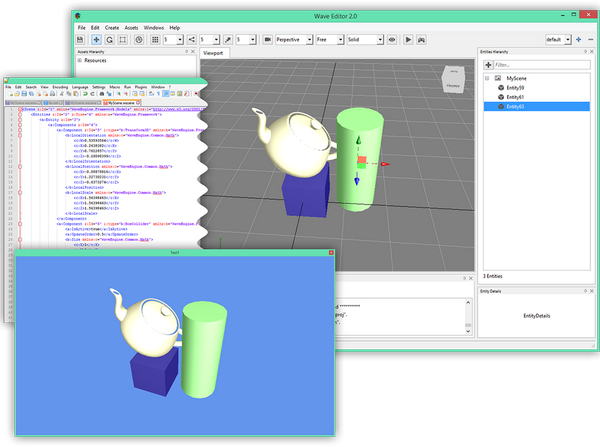The height and width of the screenshot is (447, 600).
Task: Open the grid snap value dropdown
Action: (x=180, y=39)
